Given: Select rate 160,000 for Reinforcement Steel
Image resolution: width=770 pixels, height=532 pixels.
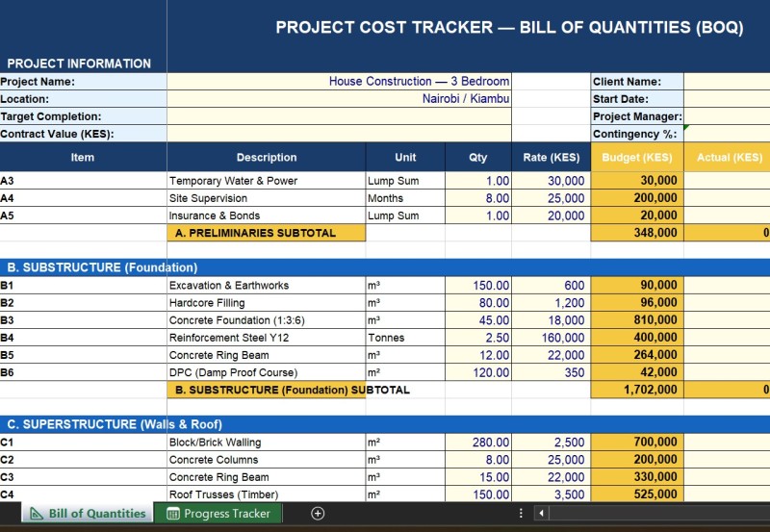Looking at the screenshot, I should coord(551,337).
